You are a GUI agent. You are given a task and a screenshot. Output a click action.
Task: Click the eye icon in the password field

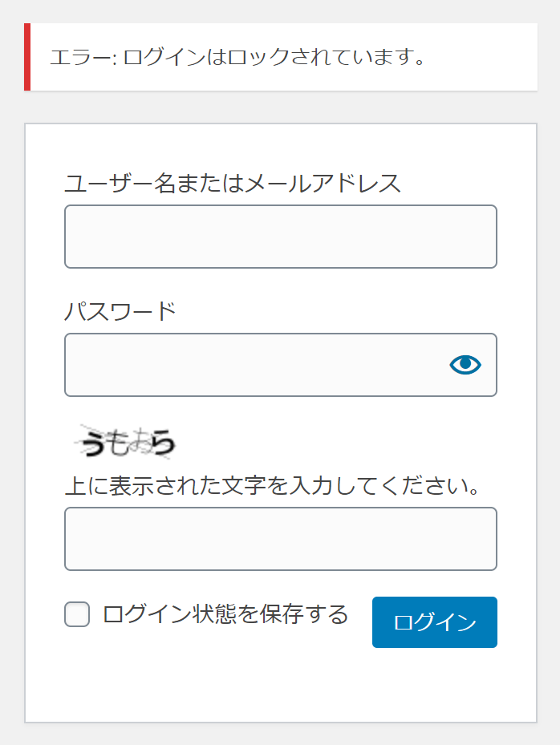(465, 365)
